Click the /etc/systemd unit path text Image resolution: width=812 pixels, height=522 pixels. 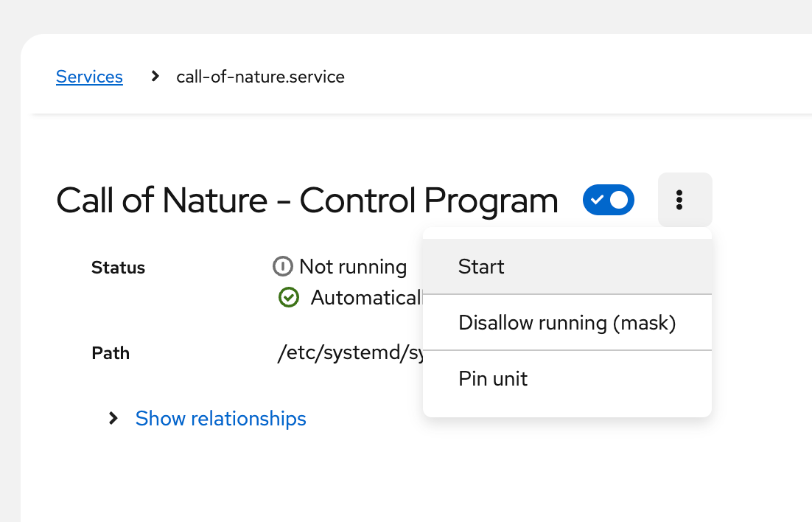pyautogui.click(x=349, y=353)
